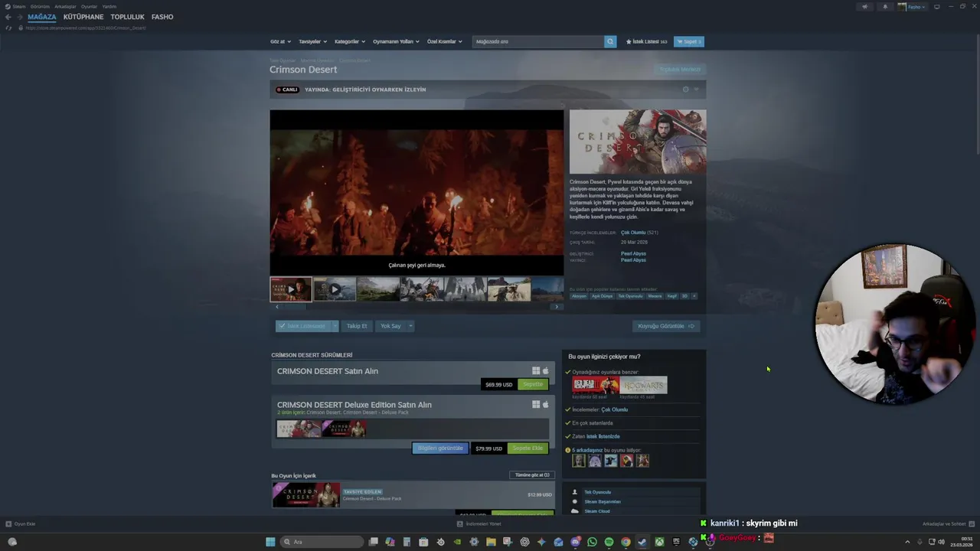
Task: Click the Aksiyon tag
Action: coord(579,296)
